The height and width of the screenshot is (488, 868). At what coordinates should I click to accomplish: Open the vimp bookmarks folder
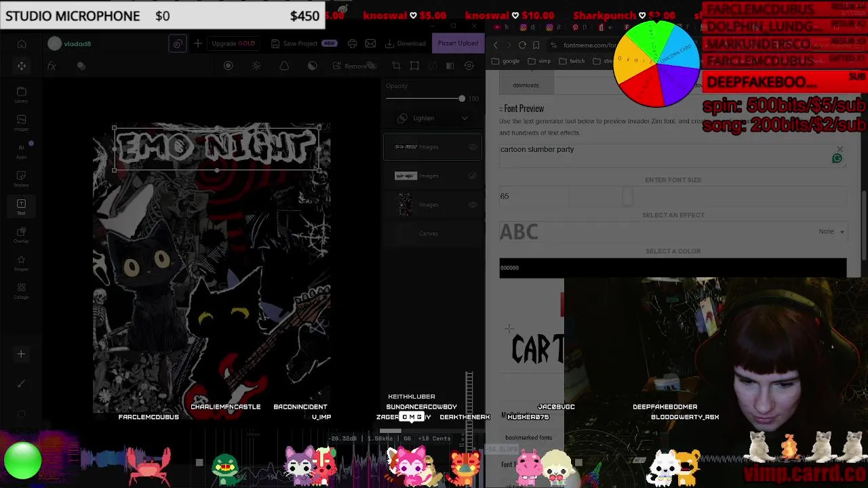tap(539, 61)
